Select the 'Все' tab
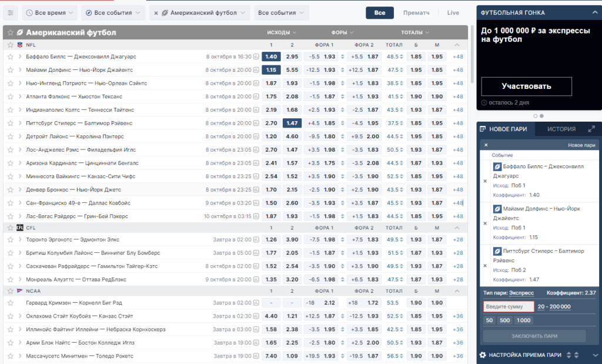 [380, 13]
